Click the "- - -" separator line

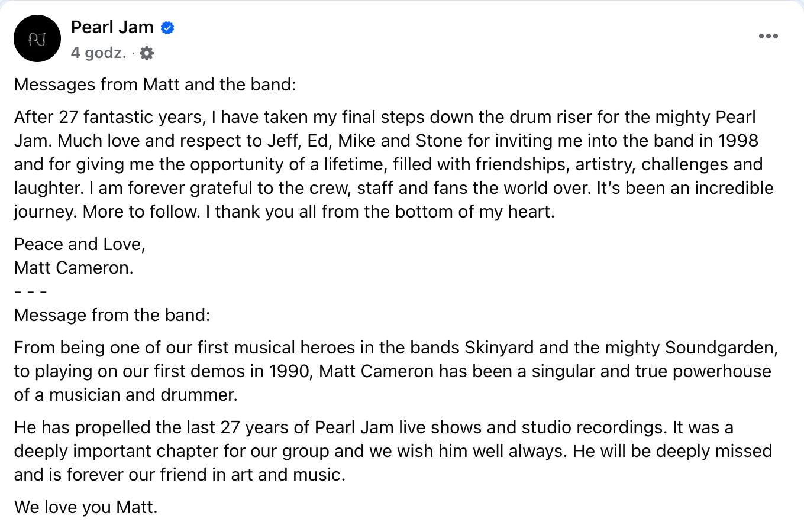tap(30, 291)
